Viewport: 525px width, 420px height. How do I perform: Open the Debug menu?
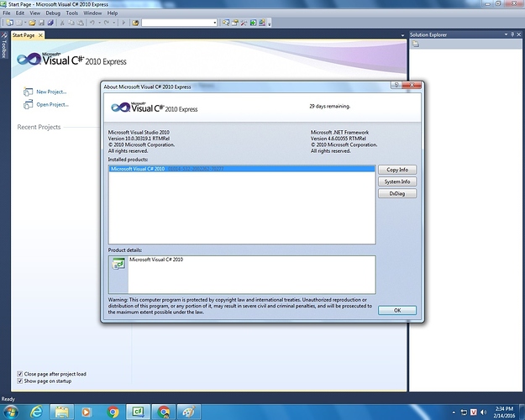pos(53,13)
